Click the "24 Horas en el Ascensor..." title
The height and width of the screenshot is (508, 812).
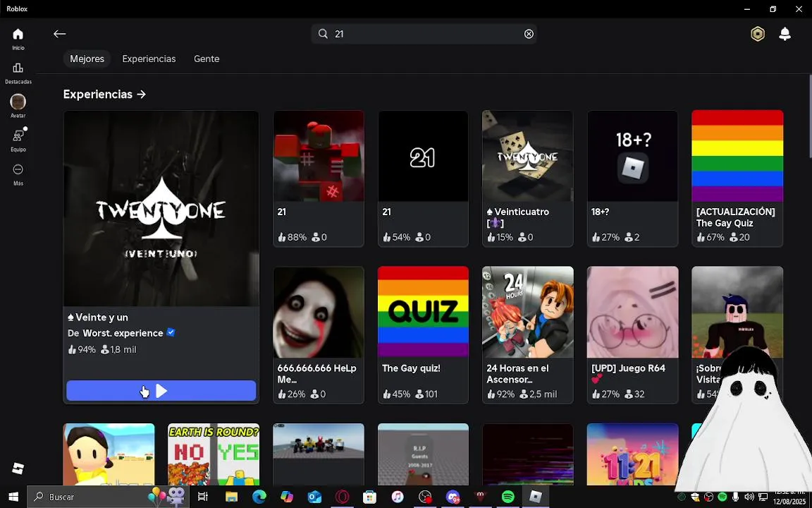[517, 374]
